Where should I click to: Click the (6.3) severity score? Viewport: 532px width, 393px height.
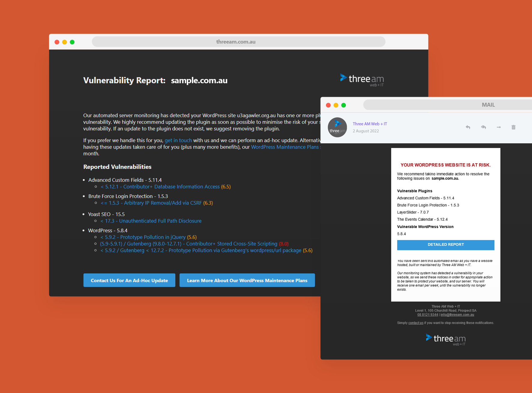tap(208, 203)
